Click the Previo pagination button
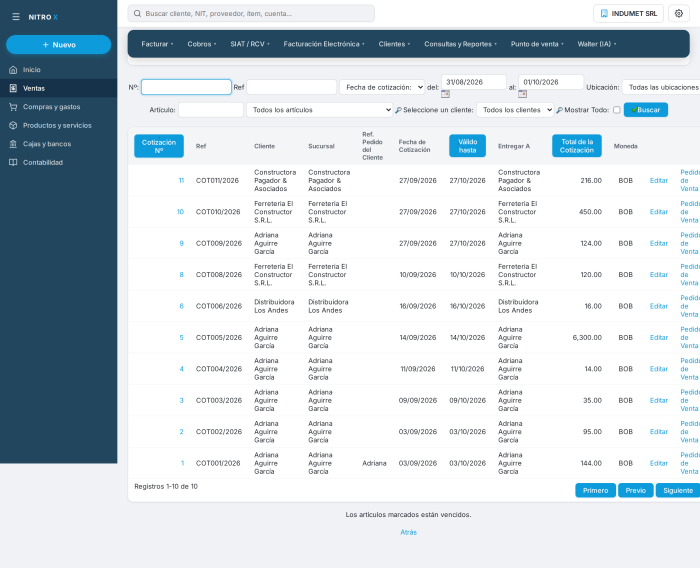 [636, 490]
